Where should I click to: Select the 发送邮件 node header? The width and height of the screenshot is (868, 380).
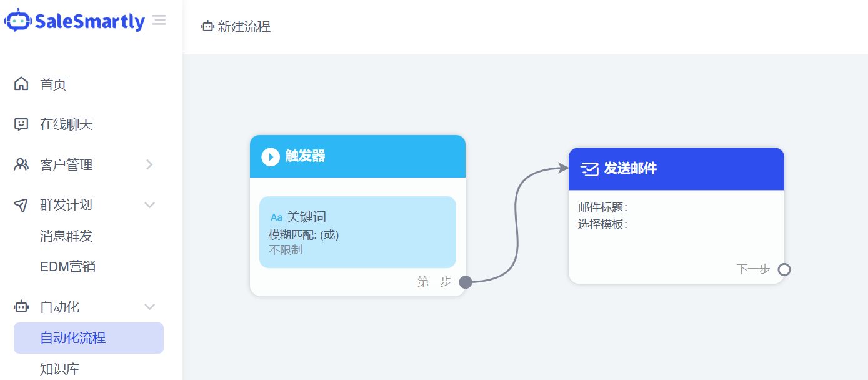(x=676, y=169)
